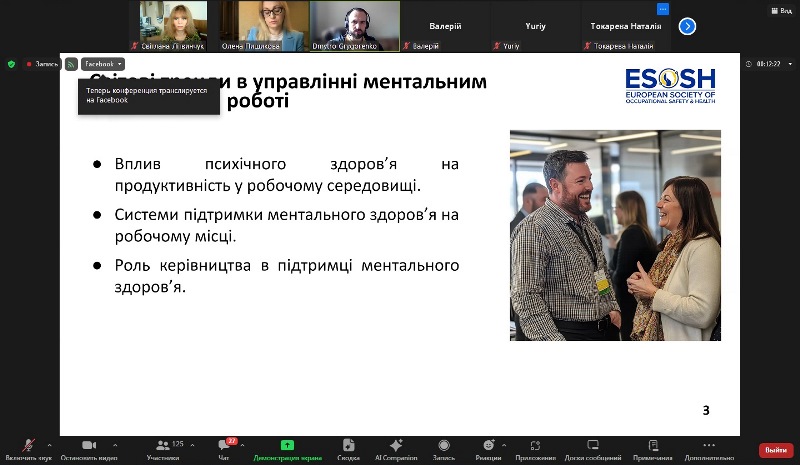Select Токарева Наталія's participant tile

pyautogui.click(x=626, y=26)
